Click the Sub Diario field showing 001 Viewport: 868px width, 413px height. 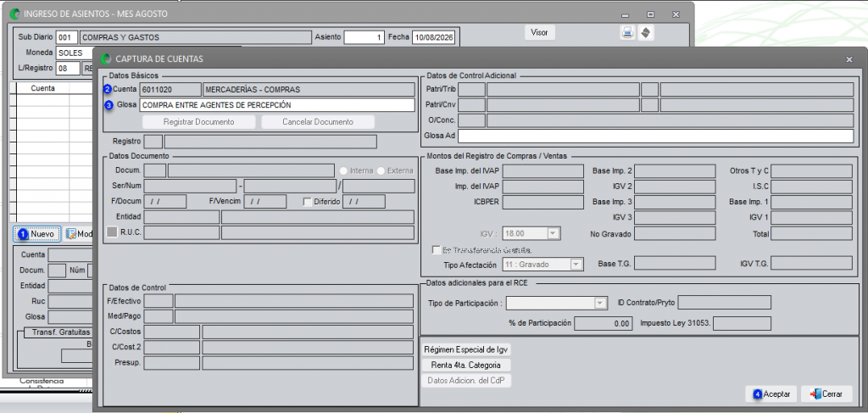[67, 37]
